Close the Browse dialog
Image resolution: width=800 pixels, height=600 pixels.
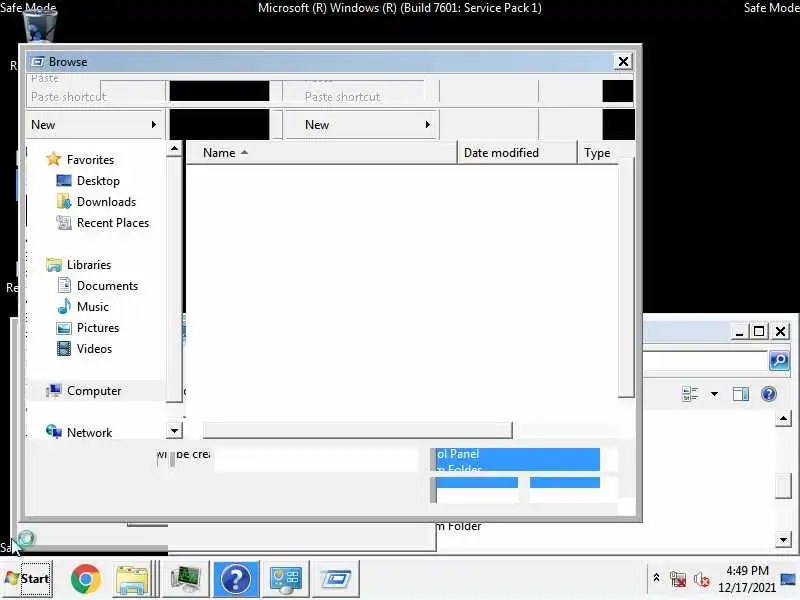point(623,62)
